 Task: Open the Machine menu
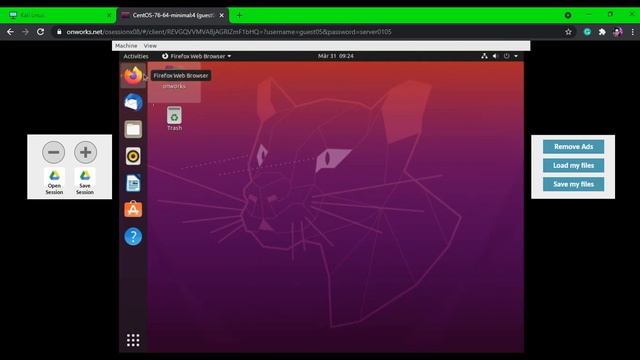[126, 46]
